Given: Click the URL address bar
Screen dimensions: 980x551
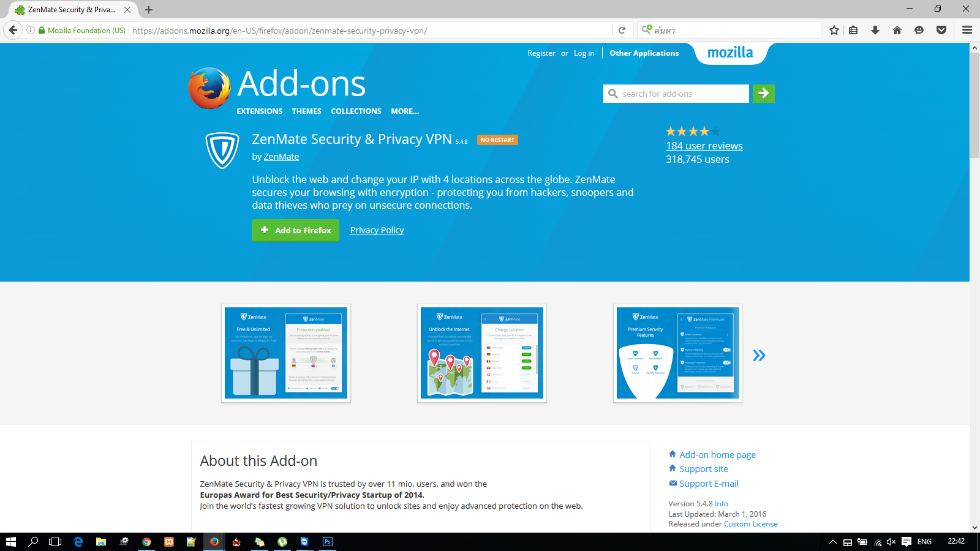Looking at the screenshot, I should pos(371,30).
